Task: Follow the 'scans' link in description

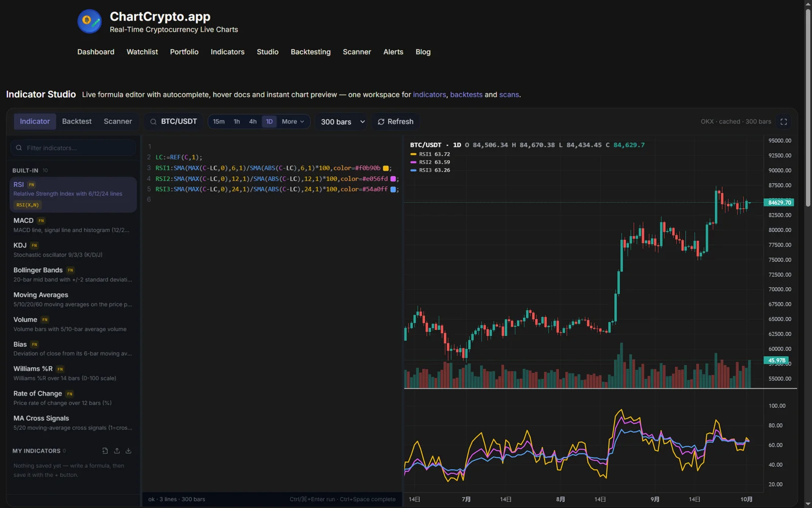Action: click(x=509, y=94)
